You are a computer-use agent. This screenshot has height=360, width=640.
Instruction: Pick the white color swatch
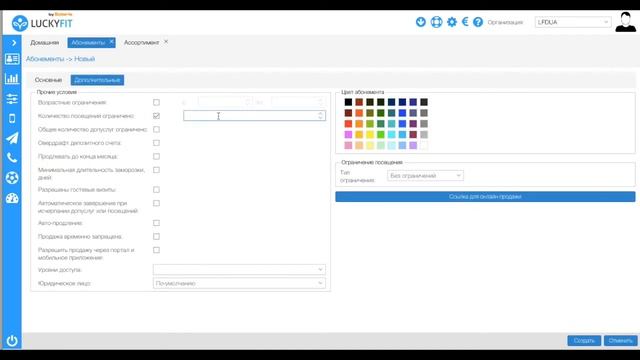click(x=424, y=145)
